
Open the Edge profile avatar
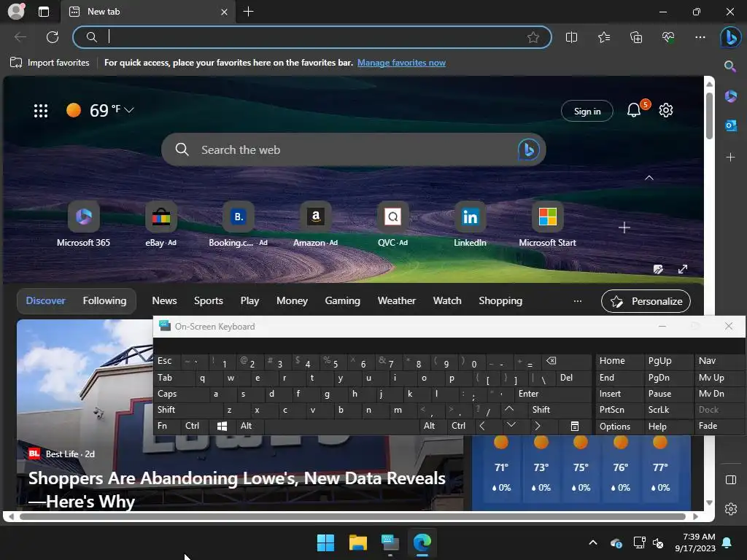[x=16, y=12]
